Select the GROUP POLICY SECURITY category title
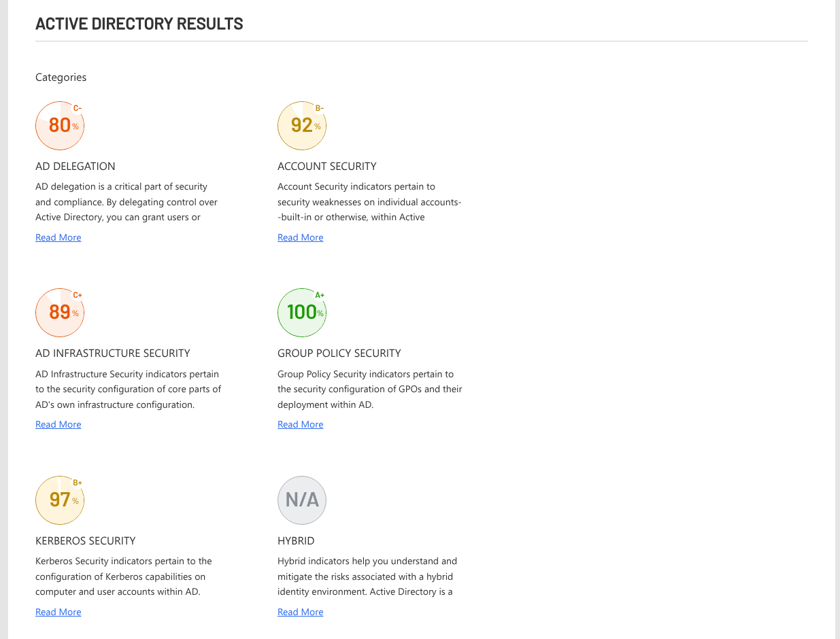The width and height of the screenshot is (840, 639). pos(339,353)
